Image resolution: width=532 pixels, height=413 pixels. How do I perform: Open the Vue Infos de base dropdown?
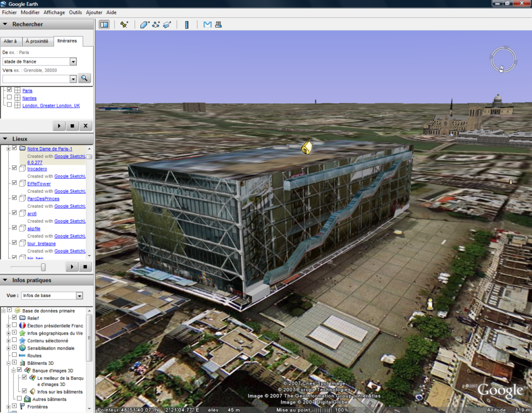pyautogui.click(x=79, y=296)
